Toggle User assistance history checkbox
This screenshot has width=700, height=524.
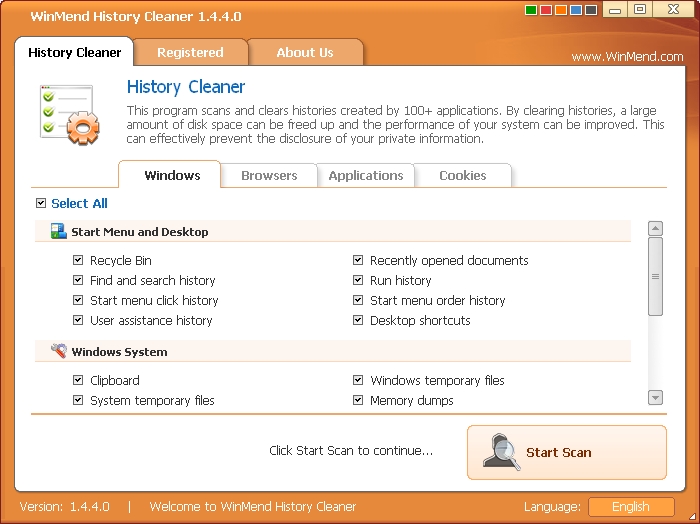[78, 320]
